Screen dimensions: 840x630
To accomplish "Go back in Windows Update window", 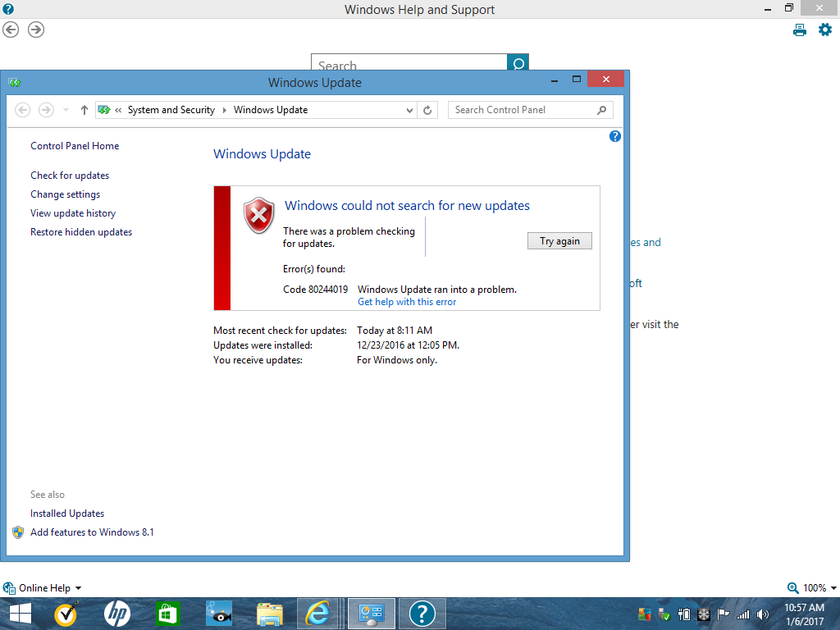I will 22,110.
